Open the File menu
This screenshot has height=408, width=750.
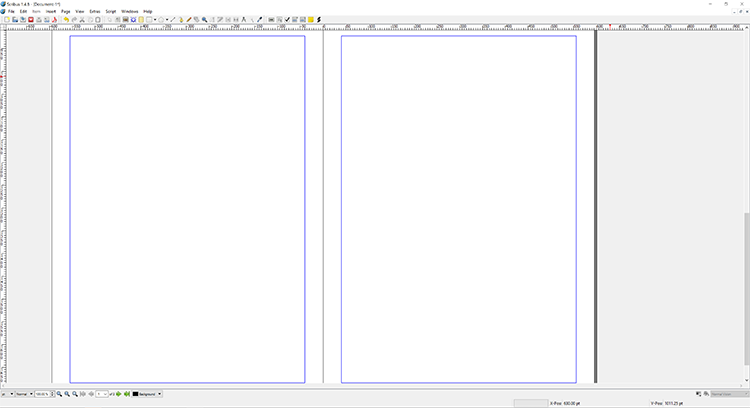(x=11, y=11)
